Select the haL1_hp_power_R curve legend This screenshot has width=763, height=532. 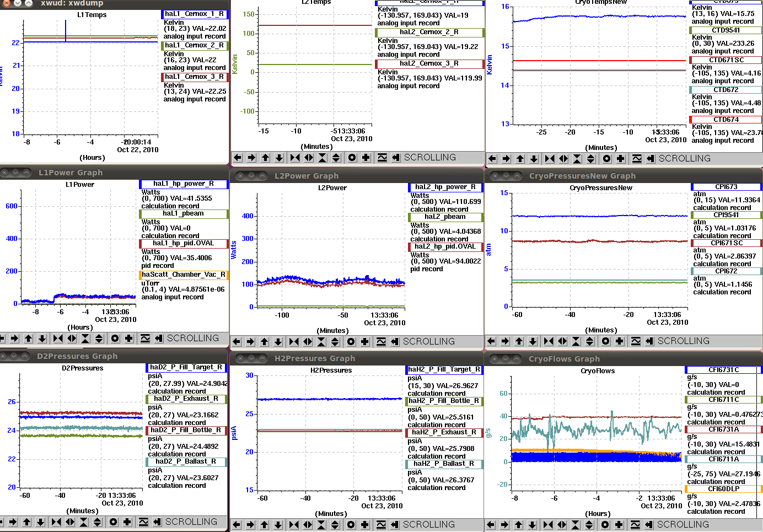click(184, 184)
